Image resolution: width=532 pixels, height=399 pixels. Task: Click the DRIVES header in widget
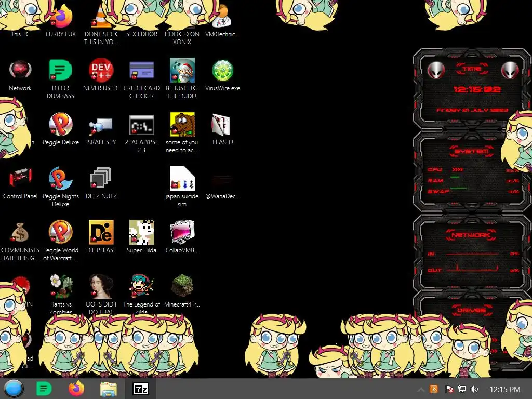472,310
